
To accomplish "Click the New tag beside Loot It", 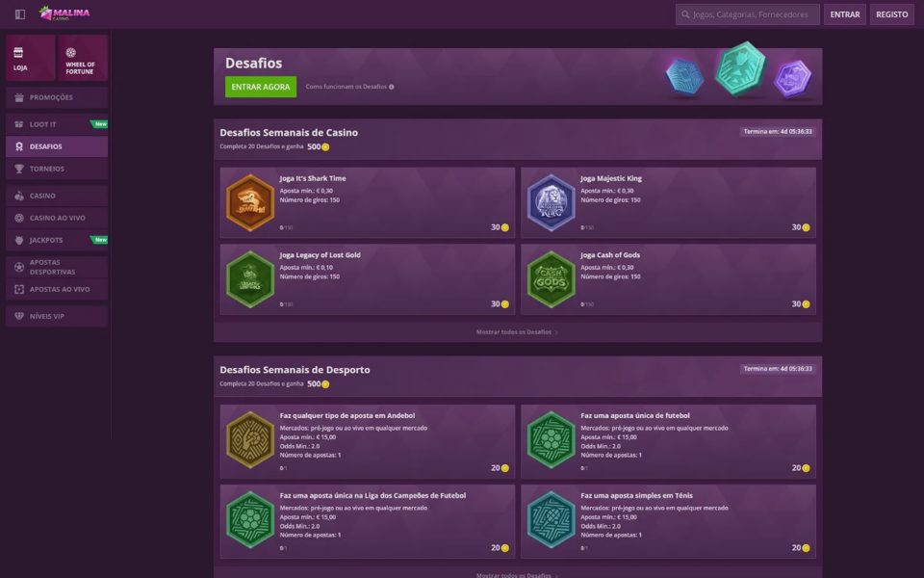I will coord(99,124).
